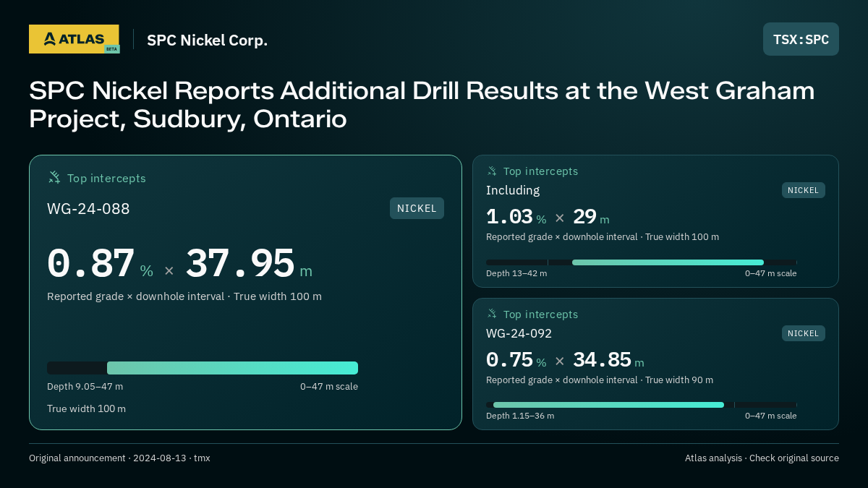Click the NICKEL tag on WG-24-092 card
The width and height of the screenshot is (868, 488).
click(x=803, y=333)
